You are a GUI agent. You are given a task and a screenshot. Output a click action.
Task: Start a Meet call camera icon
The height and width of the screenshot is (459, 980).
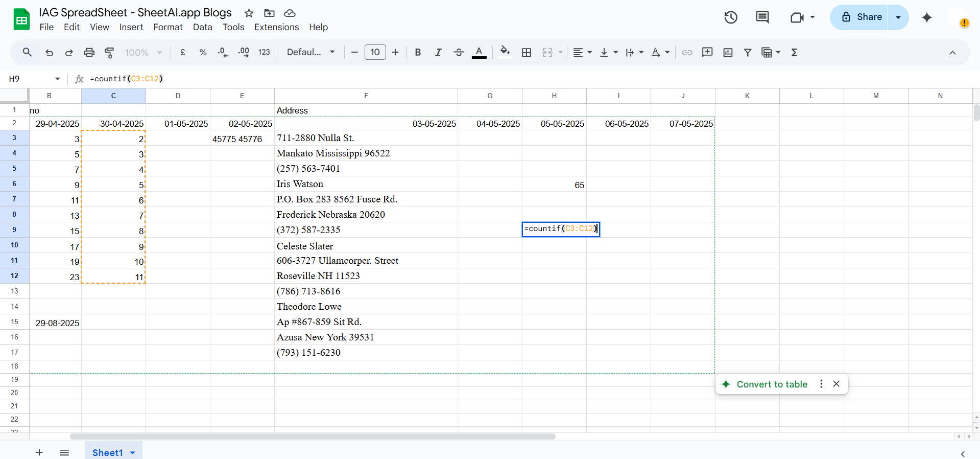pos(797,17)
